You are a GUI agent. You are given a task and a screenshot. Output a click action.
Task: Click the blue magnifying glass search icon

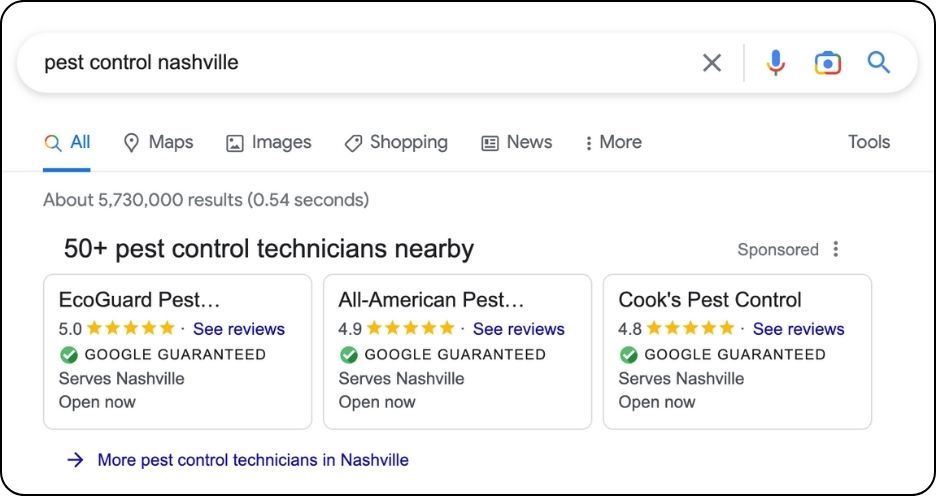point(879,62)
